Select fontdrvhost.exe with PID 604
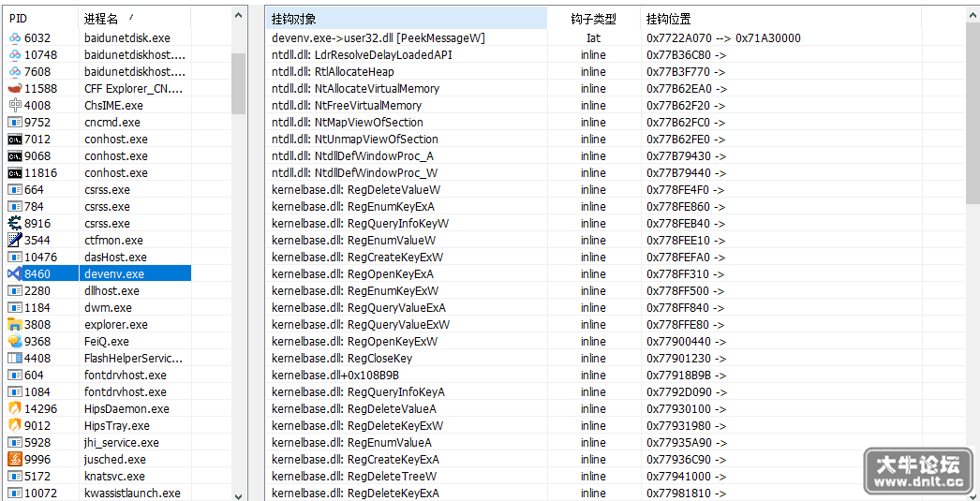The image size is (980, 501). tap(98, 376)
